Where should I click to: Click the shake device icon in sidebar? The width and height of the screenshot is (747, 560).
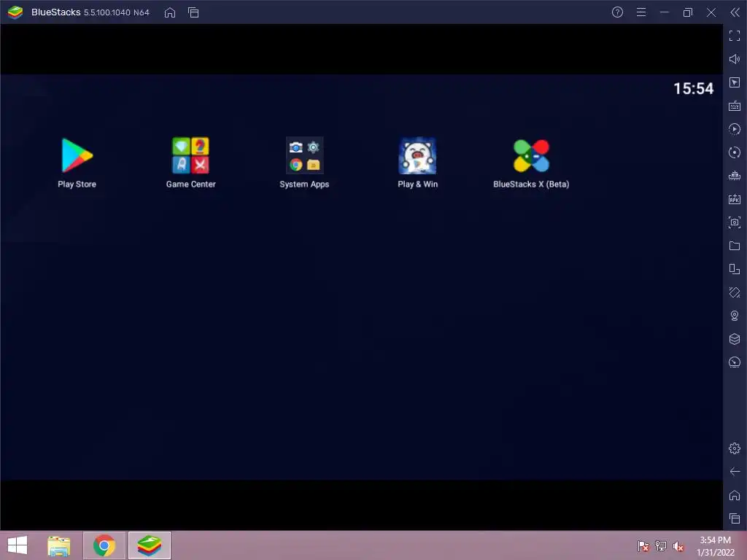pos(735,292)
